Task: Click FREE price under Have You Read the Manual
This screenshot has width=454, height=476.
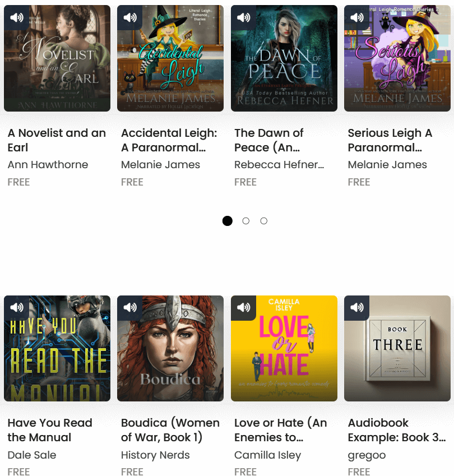Action: pos(19,472)
